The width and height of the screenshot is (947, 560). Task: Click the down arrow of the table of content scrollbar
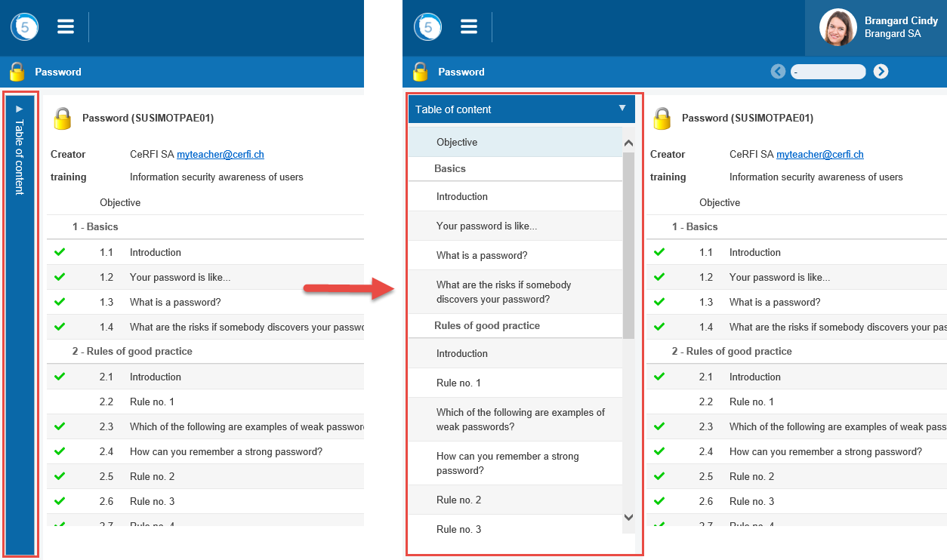(x=628, y=517)
